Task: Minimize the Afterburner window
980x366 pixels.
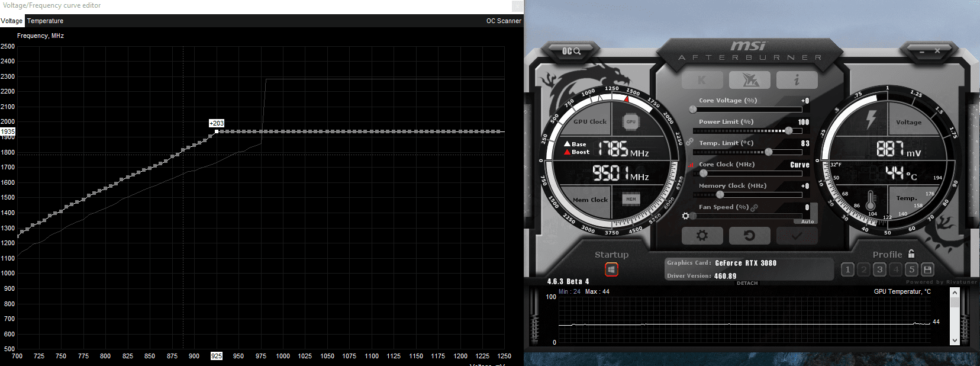Action: tap(921, 52)
